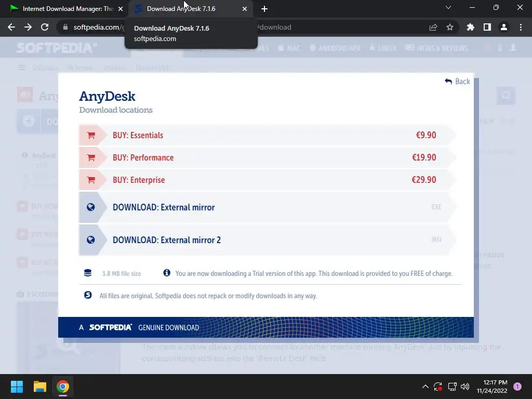Open Chrome extensions puzzle icon
Screen dimensions: 532x399
(x=471, y=27)
